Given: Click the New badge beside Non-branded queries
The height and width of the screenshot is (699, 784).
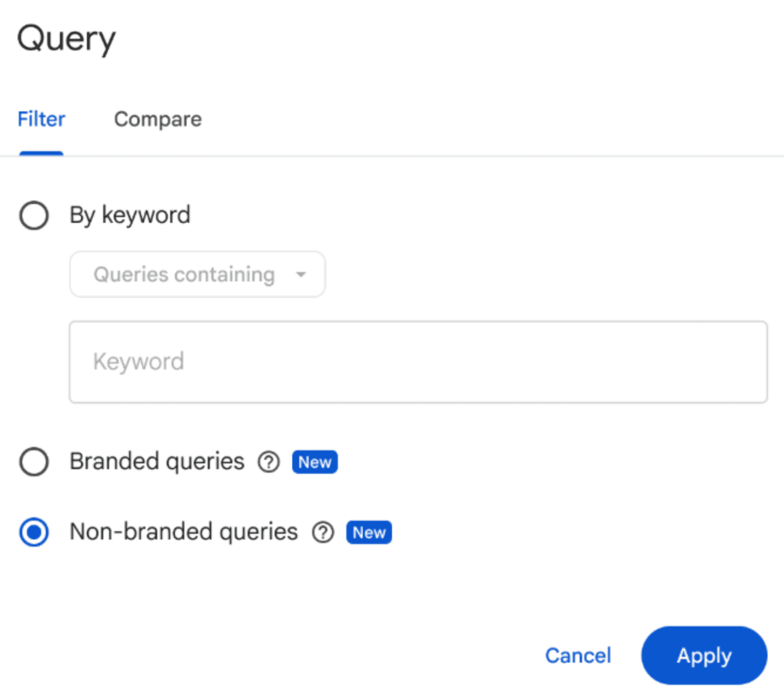Looking at the screenshot, I should (x=369, y=532).
